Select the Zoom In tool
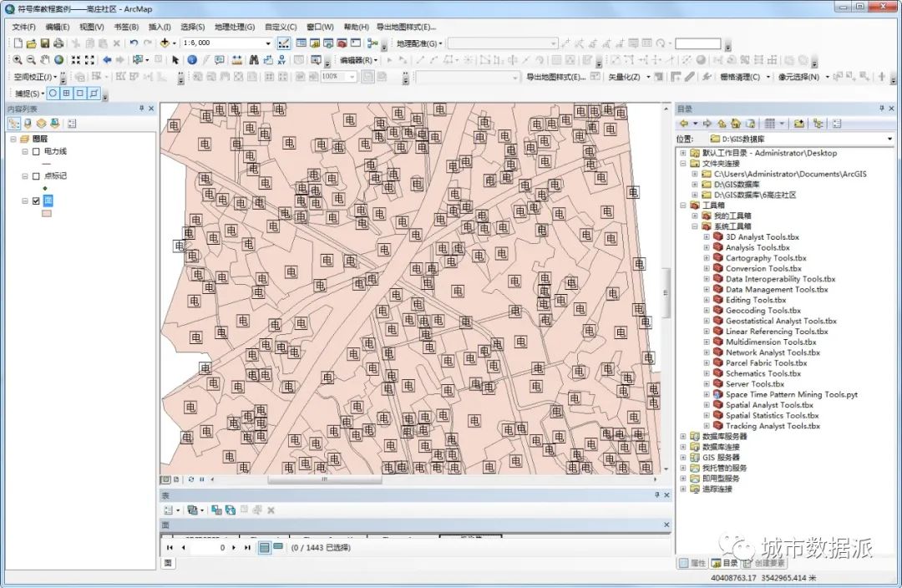This screenshot has height=588, width=902. pos(18,60)
